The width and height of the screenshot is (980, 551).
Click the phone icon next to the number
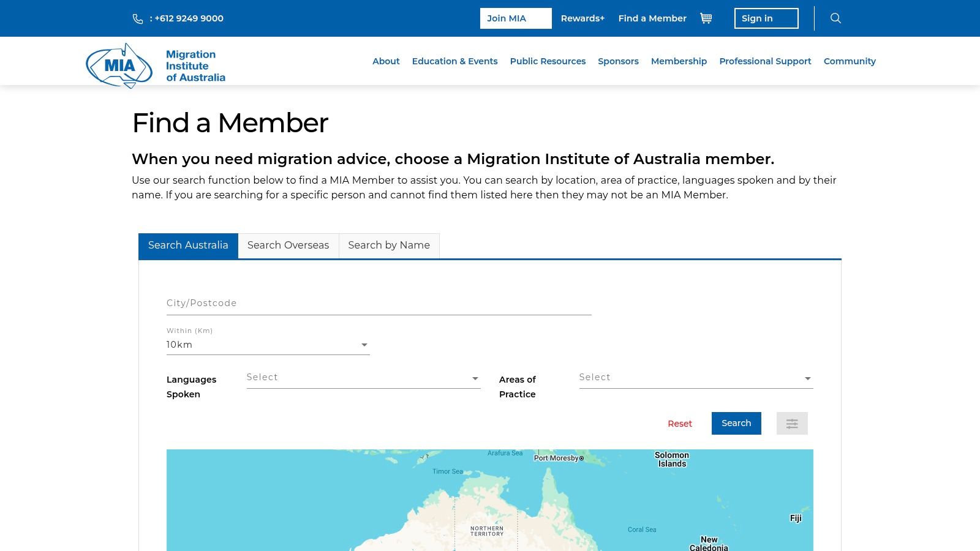[x=138, y=18]
